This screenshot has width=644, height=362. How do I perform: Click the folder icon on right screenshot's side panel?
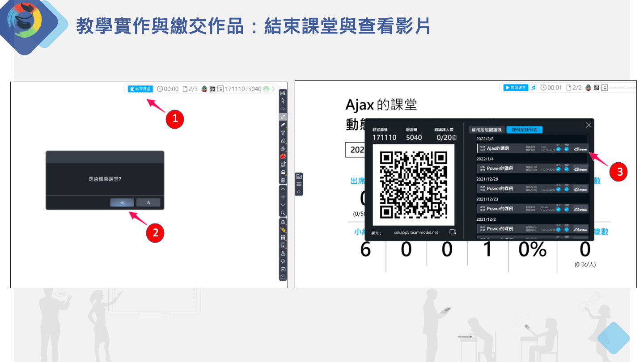[299, 177]
